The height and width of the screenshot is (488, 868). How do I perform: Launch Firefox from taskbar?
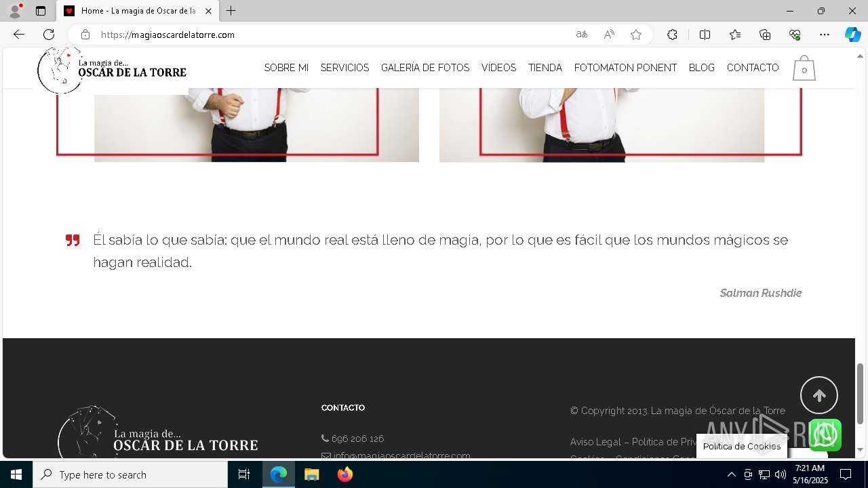pos(345,474)
